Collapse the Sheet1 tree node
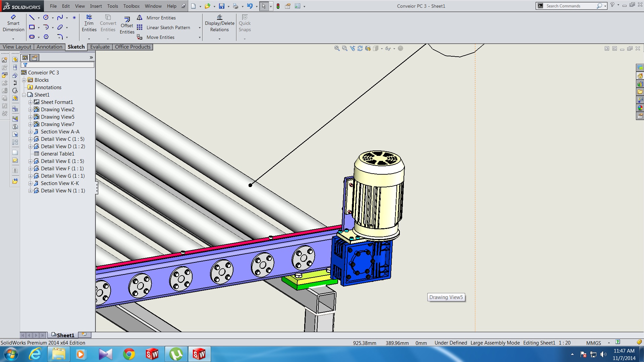 (24, 95)
